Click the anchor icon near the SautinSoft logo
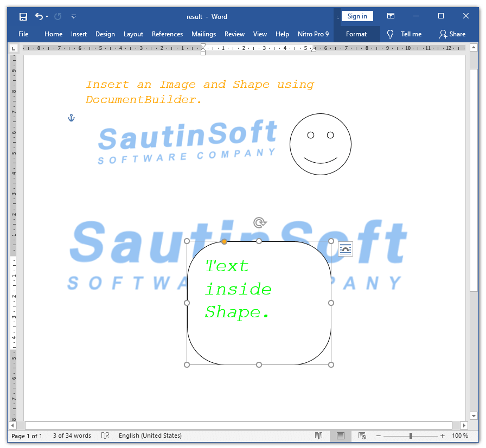 pos(71,117)
